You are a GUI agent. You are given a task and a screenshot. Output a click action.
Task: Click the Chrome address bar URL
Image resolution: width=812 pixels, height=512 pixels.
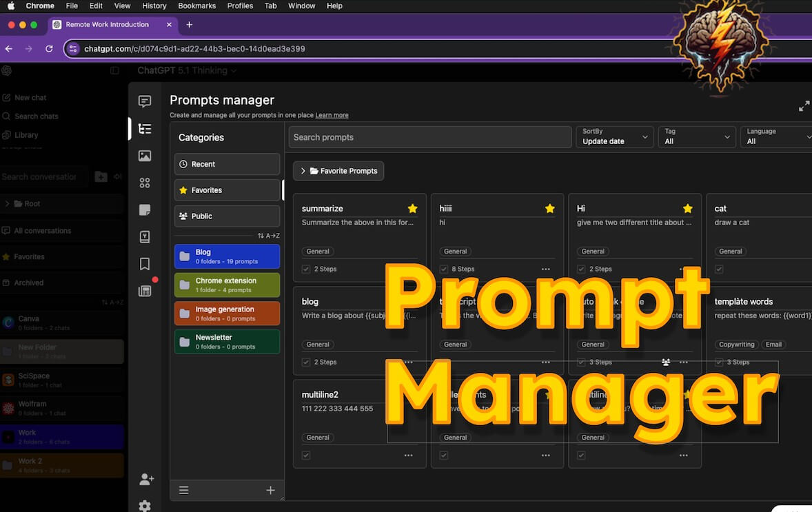point(194,49)
